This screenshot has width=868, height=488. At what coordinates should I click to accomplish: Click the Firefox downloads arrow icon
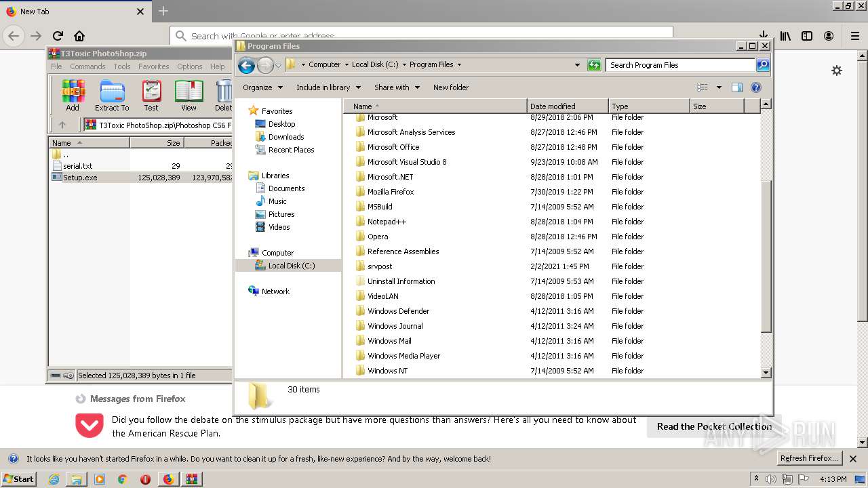(x=763, y=35)
